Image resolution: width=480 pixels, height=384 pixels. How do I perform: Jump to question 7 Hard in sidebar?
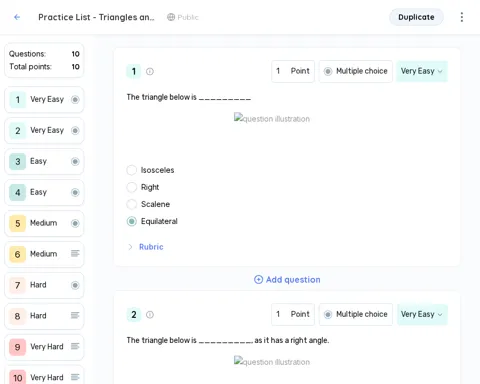click(x=44, y=285)
